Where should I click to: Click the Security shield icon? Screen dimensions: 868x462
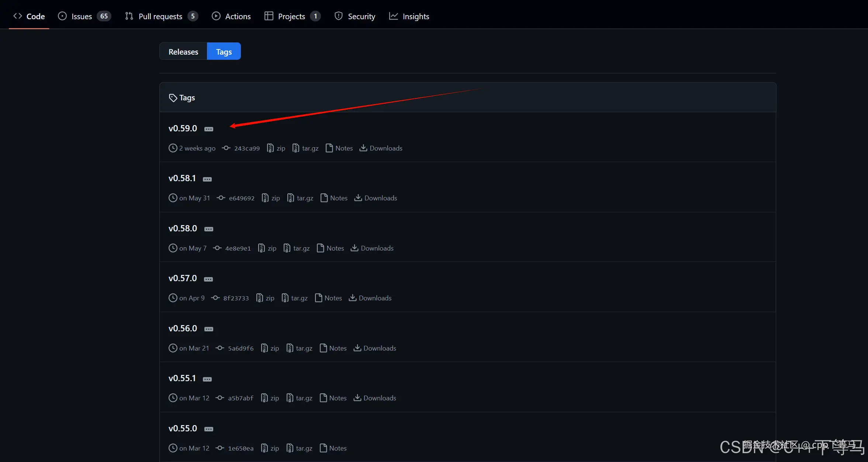(338, 16)
